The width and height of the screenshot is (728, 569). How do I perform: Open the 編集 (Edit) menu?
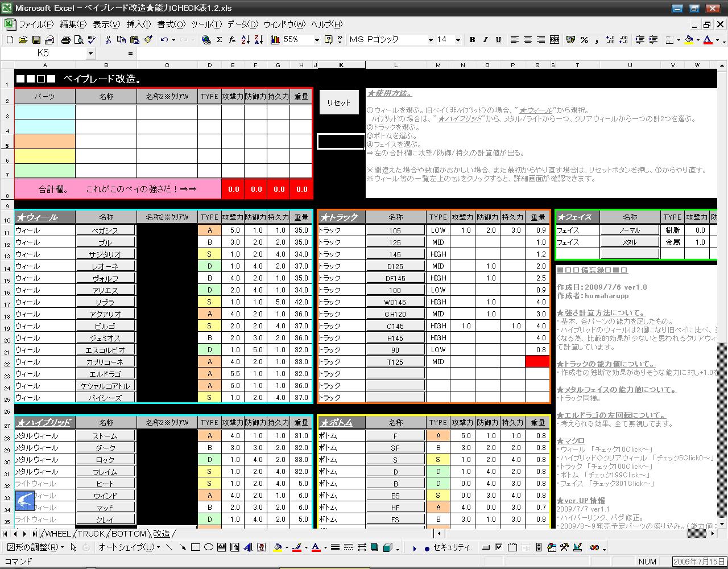pyautogui.click(x=73, y=24)
